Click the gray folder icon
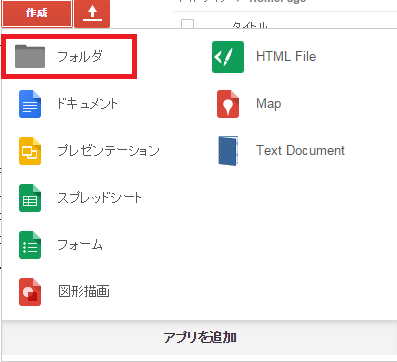The width and height of the screenshot is (397, 362). [x=30, y=56]
